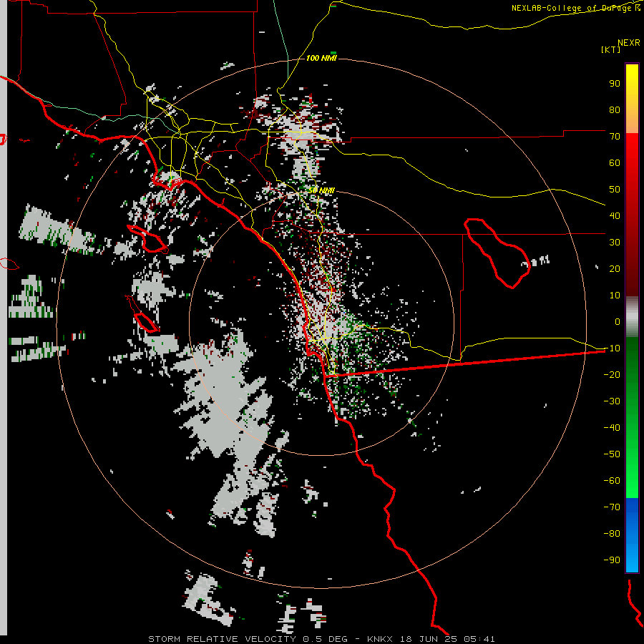
Task: Click the -40 value on velocity scale
Action: tap(612, 428)
